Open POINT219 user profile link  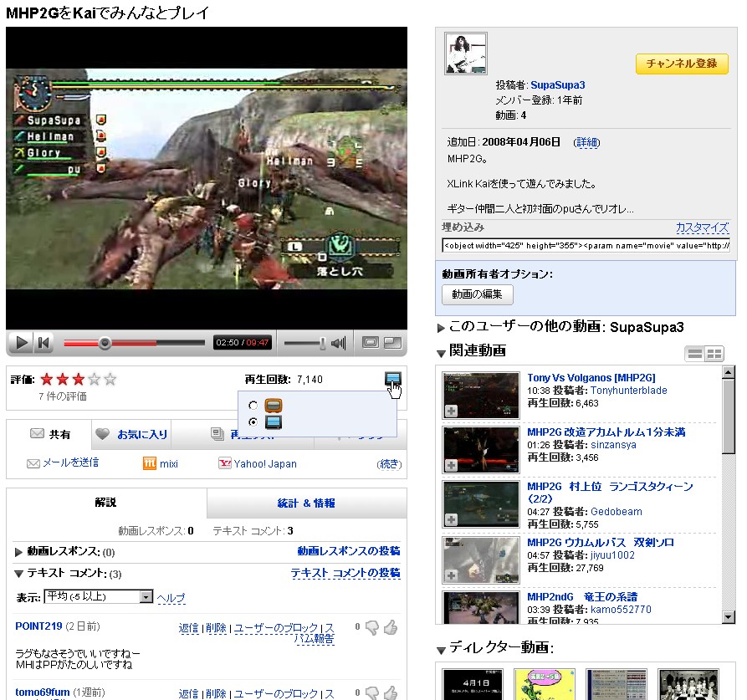(38, 626)
